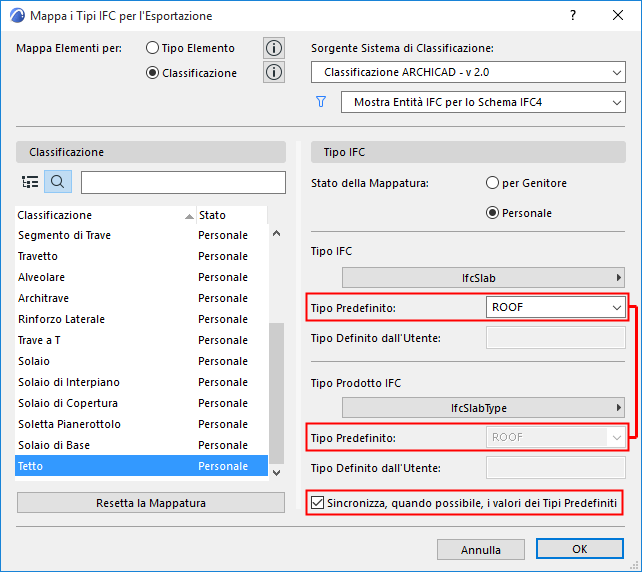Select Tipo Elemento radio button
This screenshot has width=642, height=572.
tap(153, 48)
